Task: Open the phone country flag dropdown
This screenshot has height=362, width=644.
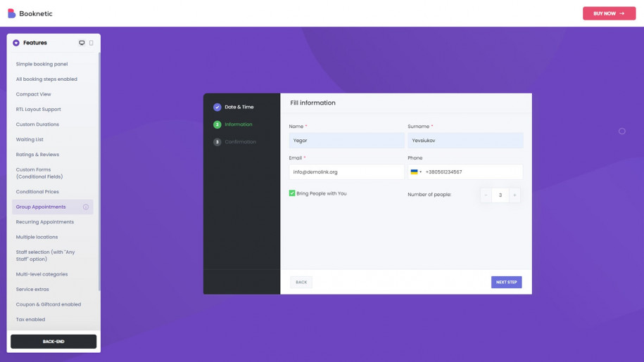Action: [x=415, y=172]
